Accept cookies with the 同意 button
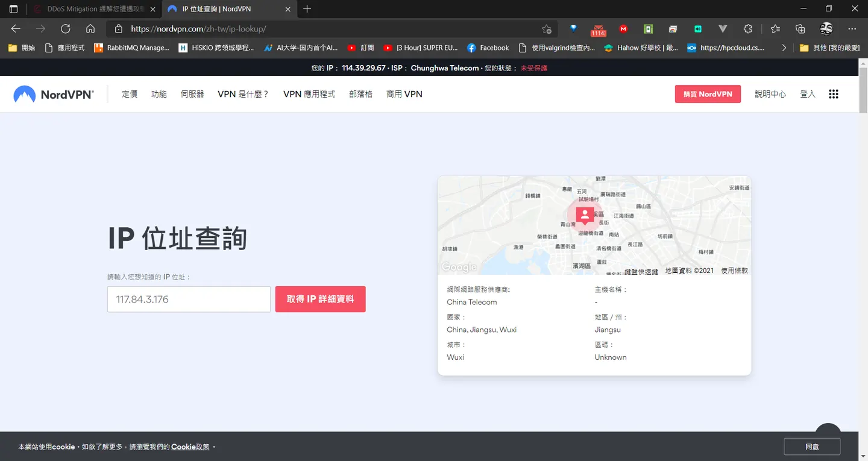The width and height of the screenshot is (868, 461). [812, 447]
